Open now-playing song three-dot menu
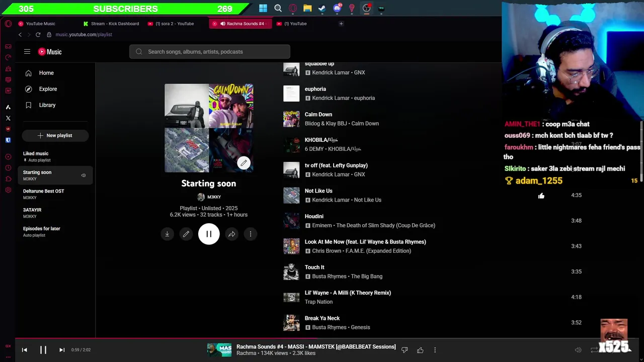Screen dimensions: 644x362 pyautogui.click(x=435, y=350)
